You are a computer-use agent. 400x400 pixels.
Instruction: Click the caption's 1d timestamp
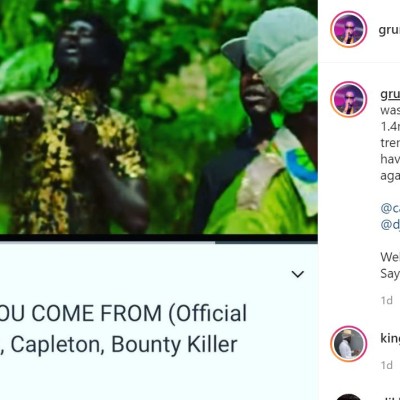(387, 300)
